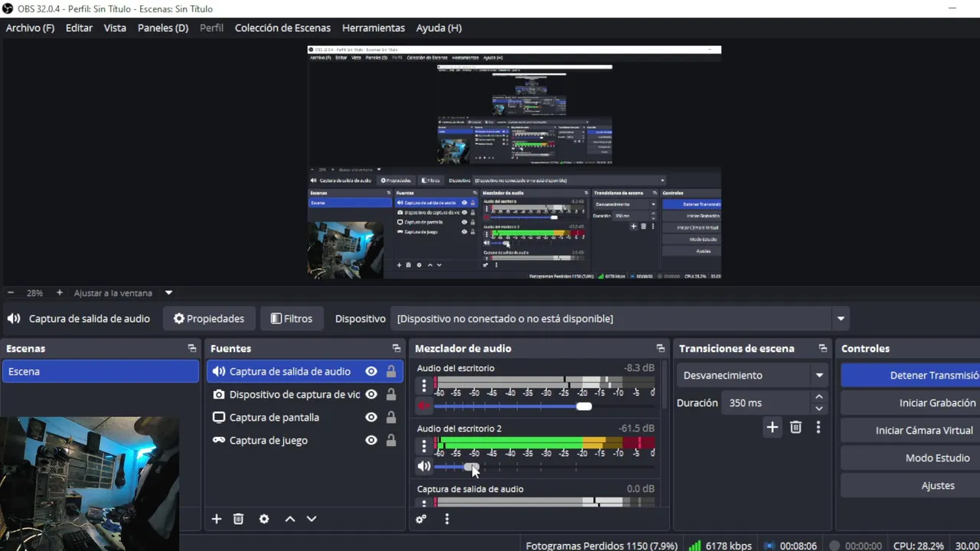Open Ayuda (H) menu
The width and height of the screenshot is (980, 551).
pos(439,28)
